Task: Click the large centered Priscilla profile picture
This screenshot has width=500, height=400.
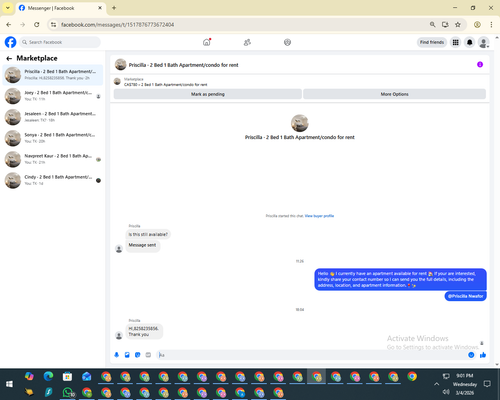Action: 300,123
